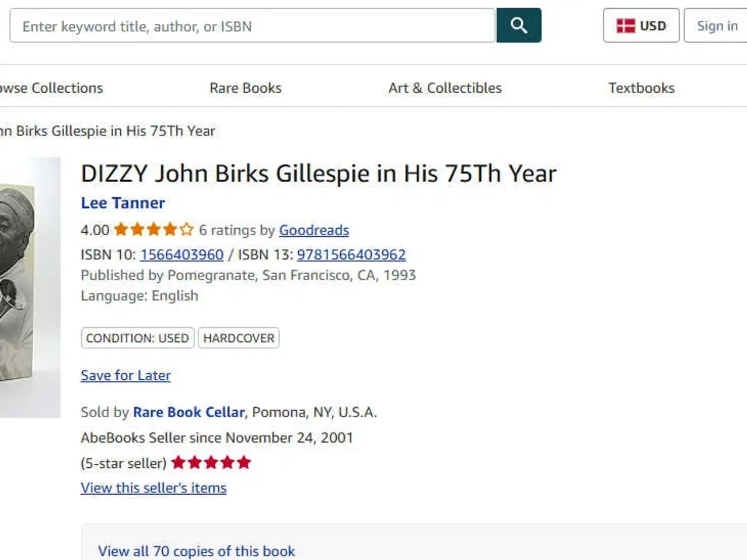Click the first red seller rating star
This screenshot has height=560, width=747.
(179, 463)
